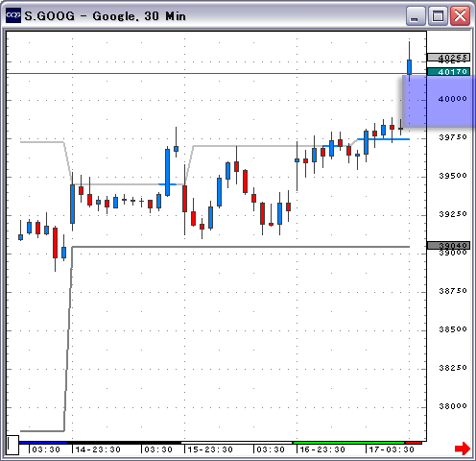Click the 38000 price axis label
476x461 pixels.
click(x=453, y=406)
